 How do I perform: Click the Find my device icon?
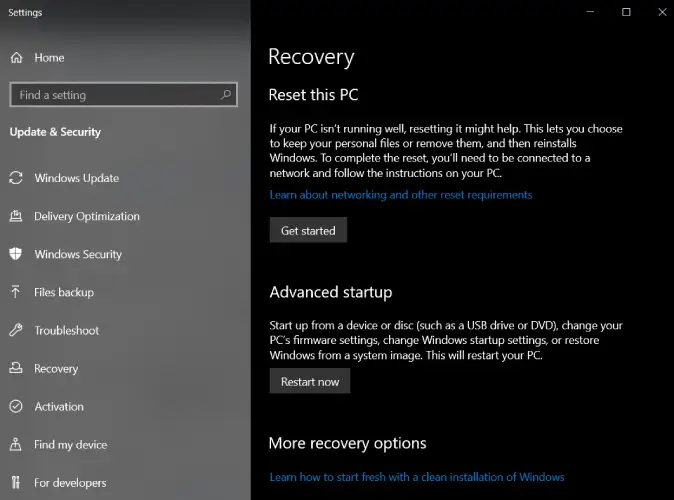coord(16,444)
